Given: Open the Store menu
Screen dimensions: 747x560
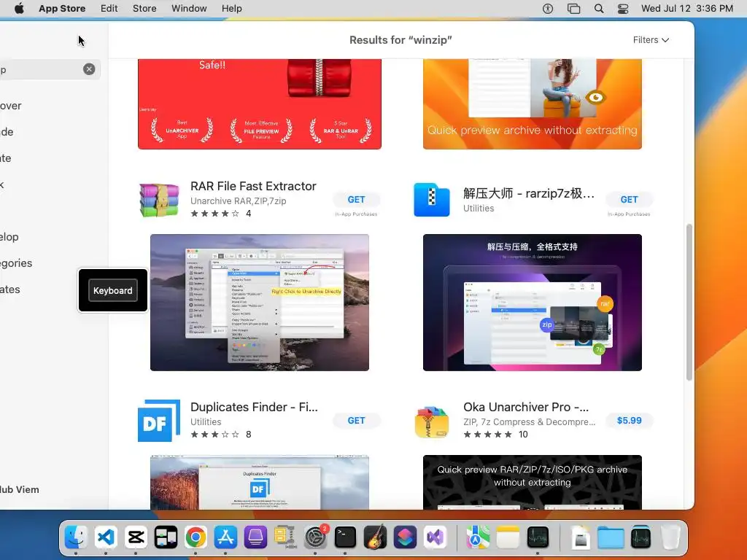Looking at the screenshot, I should point(144,8).
